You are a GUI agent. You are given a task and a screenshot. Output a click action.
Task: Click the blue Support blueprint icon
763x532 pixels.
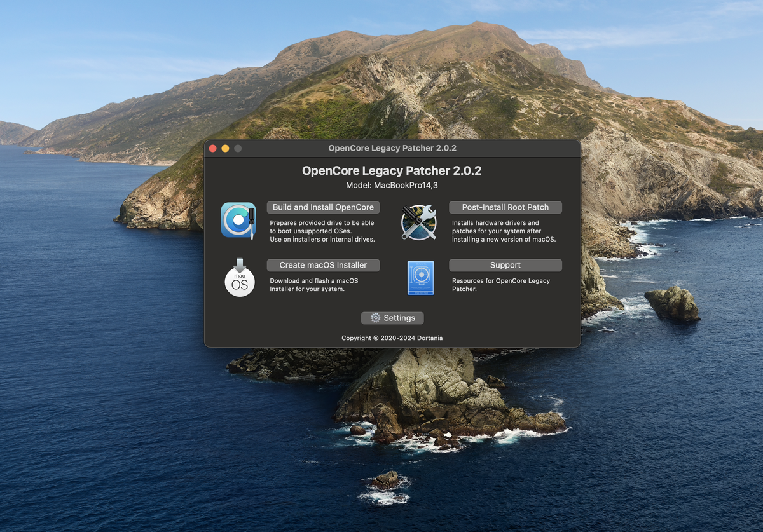421,278
